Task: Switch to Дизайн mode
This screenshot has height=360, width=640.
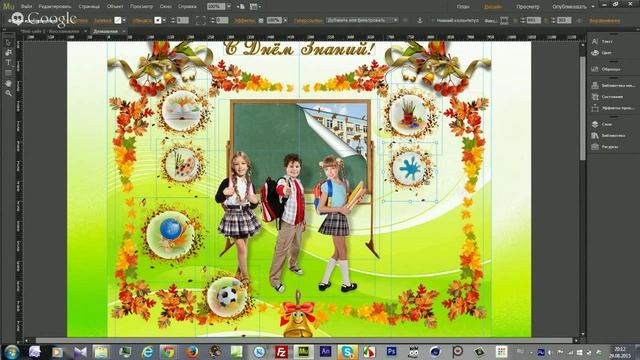Action: tap(493, 7)
